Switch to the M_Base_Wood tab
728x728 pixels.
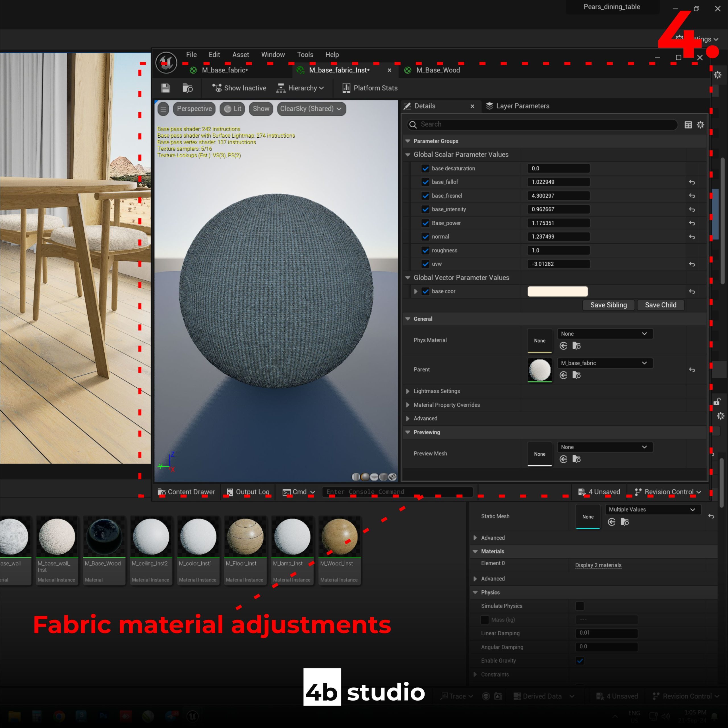click(x=438, y=70)
